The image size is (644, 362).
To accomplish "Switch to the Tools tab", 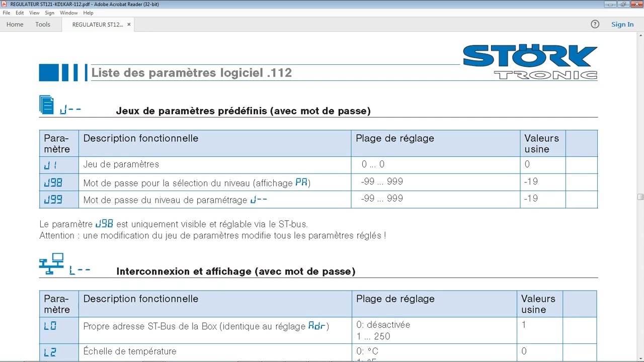I will click(x=43, y=24).
